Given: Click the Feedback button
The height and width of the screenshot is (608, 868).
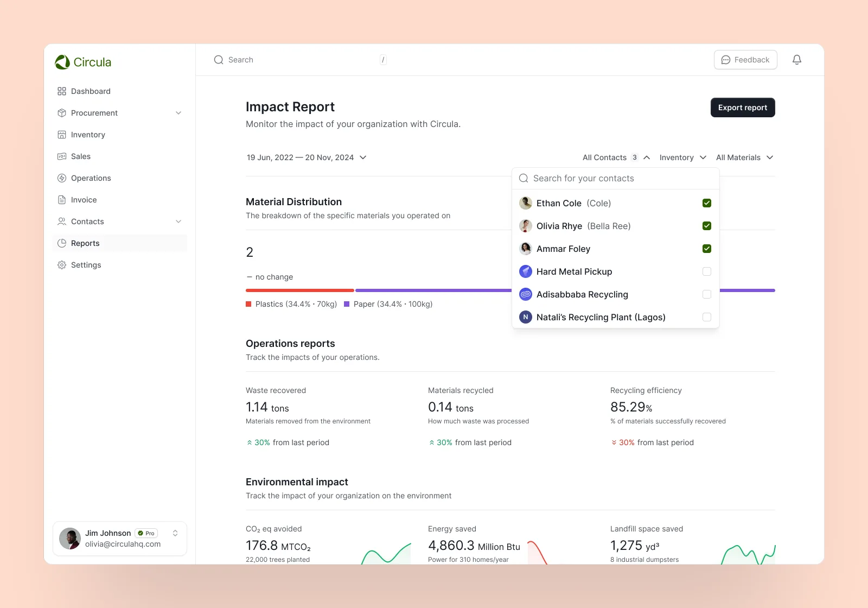Looking at the screenshot, I should tap(745, 60).
